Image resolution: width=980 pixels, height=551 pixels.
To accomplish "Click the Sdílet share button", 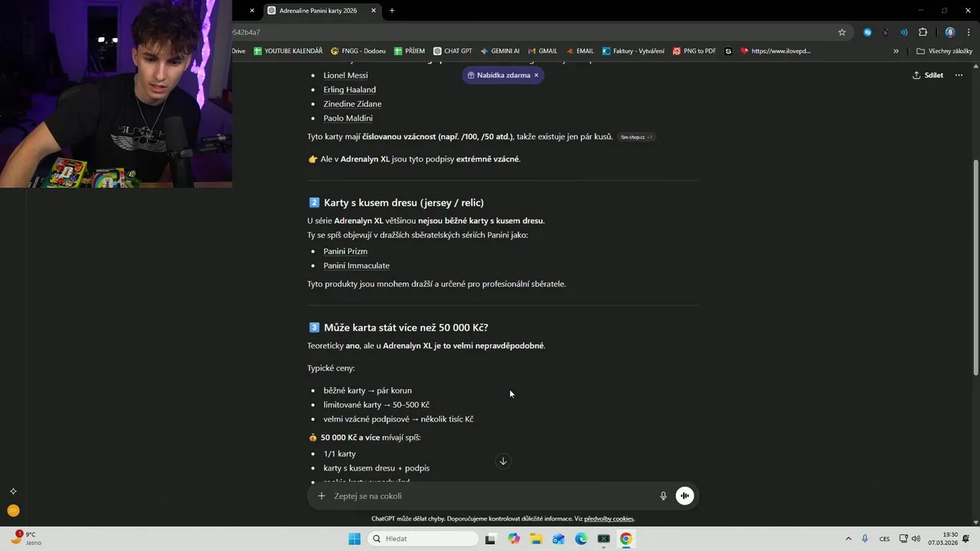I will coord(928,75).
